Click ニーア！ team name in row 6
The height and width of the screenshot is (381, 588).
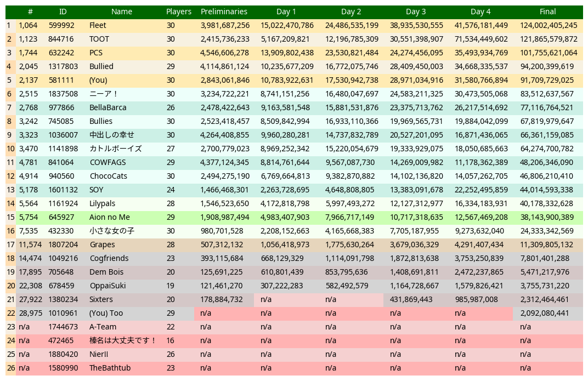pyautogui.click(x=104, y=94)
